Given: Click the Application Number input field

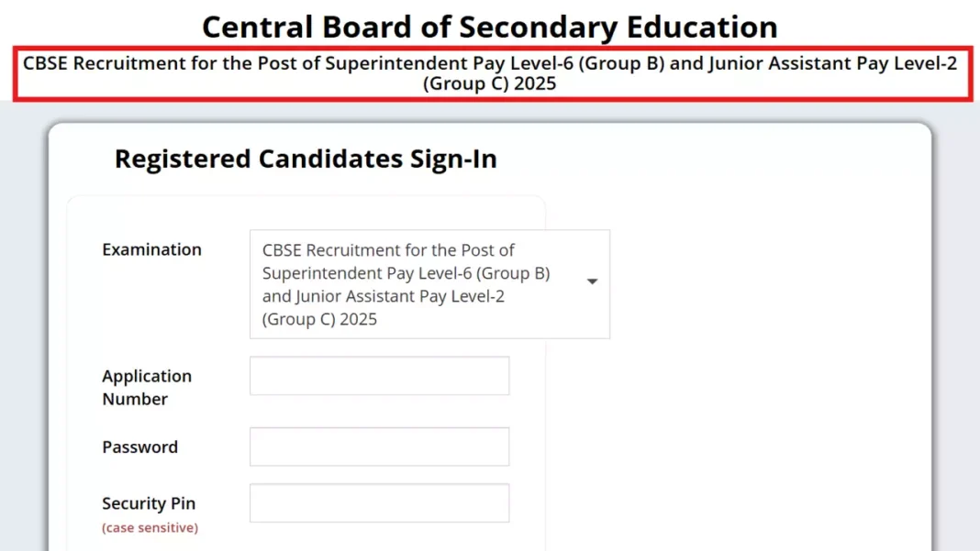Looking at the screenshot, I should tap(379, 376).
